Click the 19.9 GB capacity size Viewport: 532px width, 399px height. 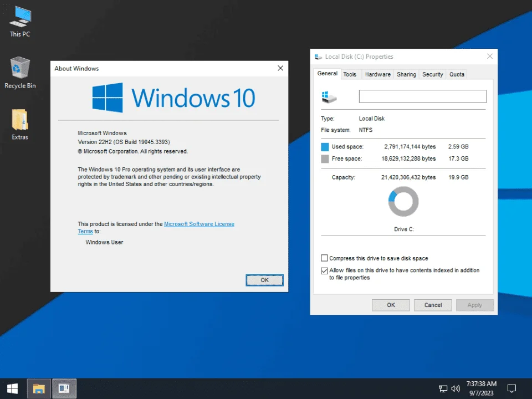pyautogui.click(x=458, y=177)
